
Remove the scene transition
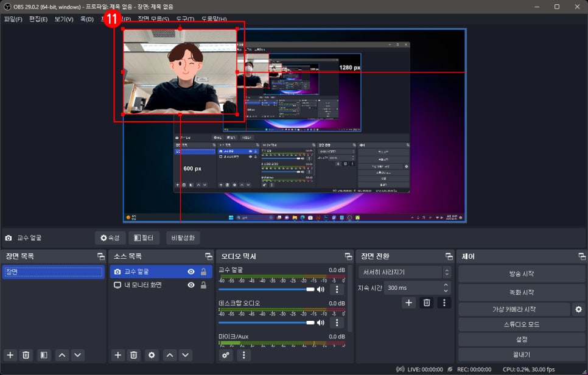427,303
